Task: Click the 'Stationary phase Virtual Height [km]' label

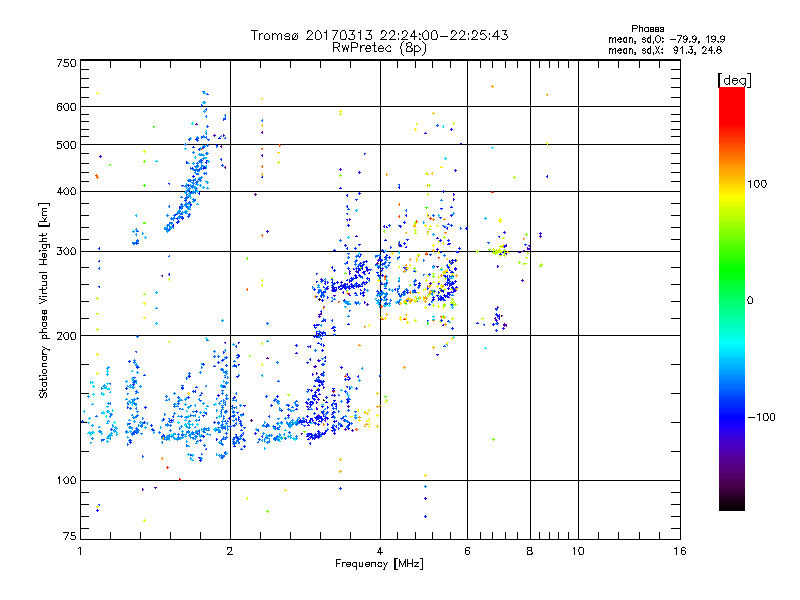Action: point(44,300)
